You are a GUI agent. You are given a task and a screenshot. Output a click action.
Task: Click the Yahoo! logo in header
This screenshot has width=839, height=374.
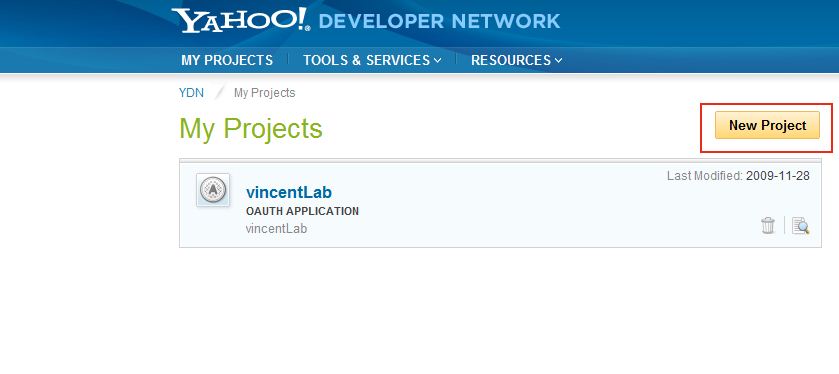(240, 21)
